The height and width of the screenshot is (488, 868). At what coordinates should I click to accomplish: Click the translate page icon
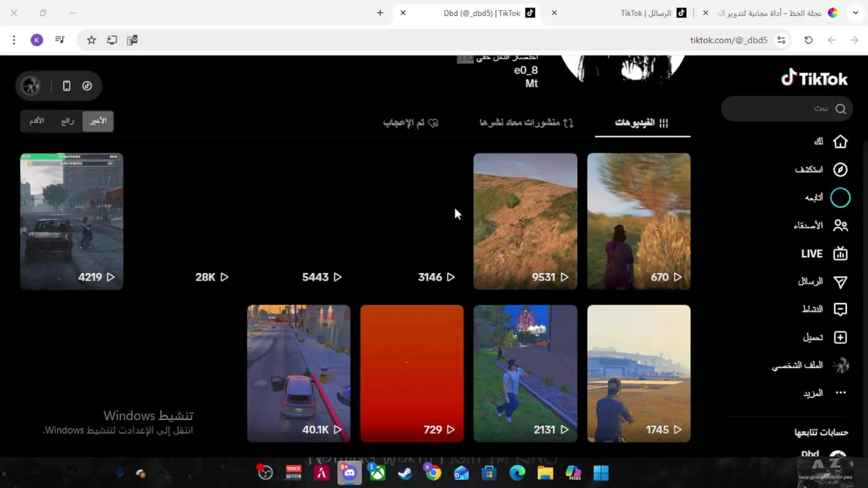[x=132, y=40]
